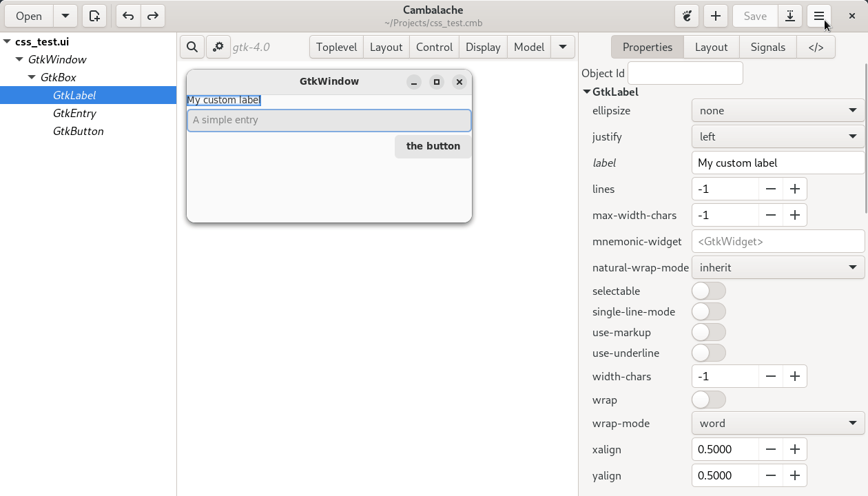Click the export download icon
This screenshot has width=868, height=496.
[790, 16]
